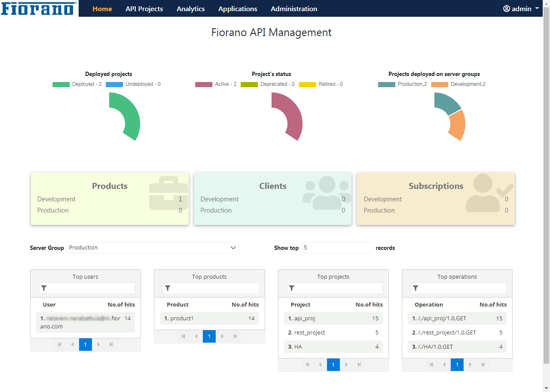Go to last page in Top operations
This screenshot has width=550, height=392.
(x=483, y=365)
